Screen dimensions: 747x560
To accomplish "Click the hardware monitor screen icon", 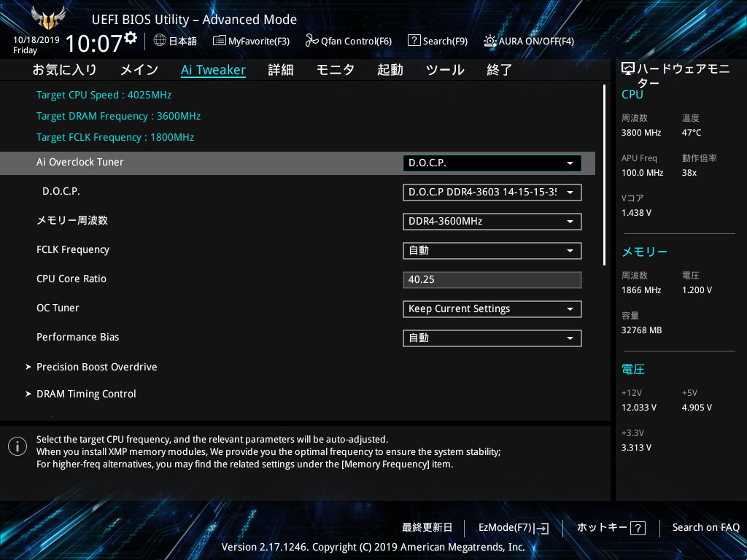I will (628, 69).
